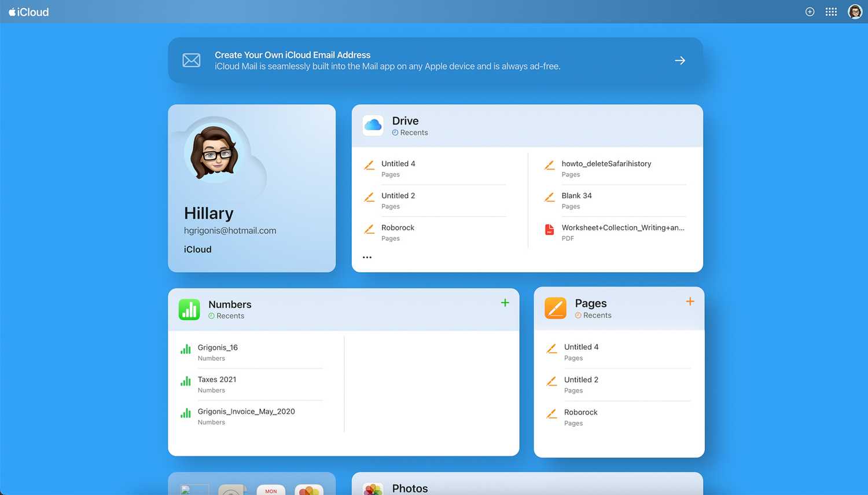Open Drive Recents view selector
The image size is (868, 495).
point(410,133)
